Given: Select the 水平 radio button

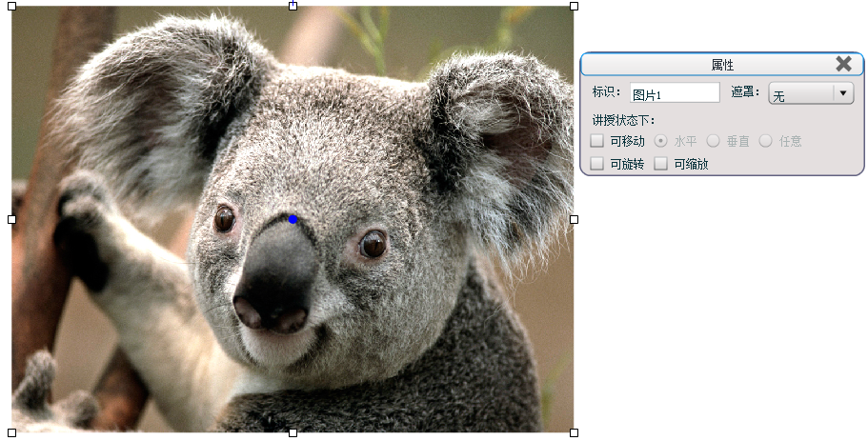Looking at the screenshot, I should [x=661, y=141].
